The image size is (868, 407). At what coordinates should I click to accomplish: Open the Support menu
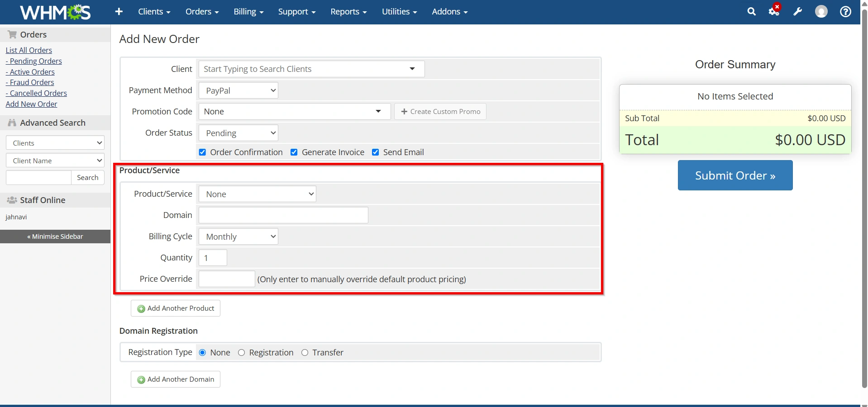click(x=297, y=12)
